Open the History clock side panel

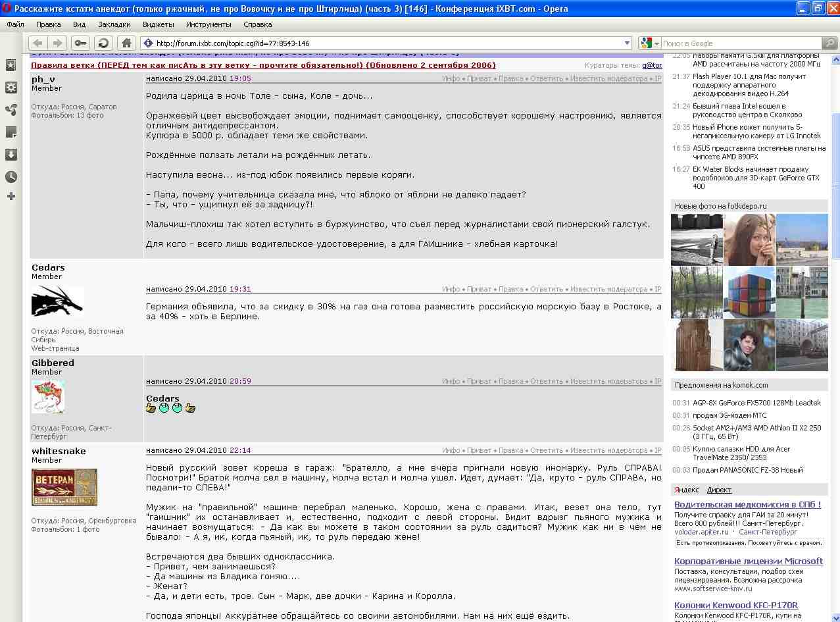[x=11, y=177]
